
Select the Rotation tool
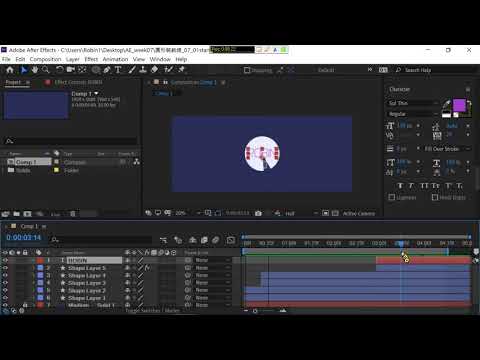tap(59, 70)
